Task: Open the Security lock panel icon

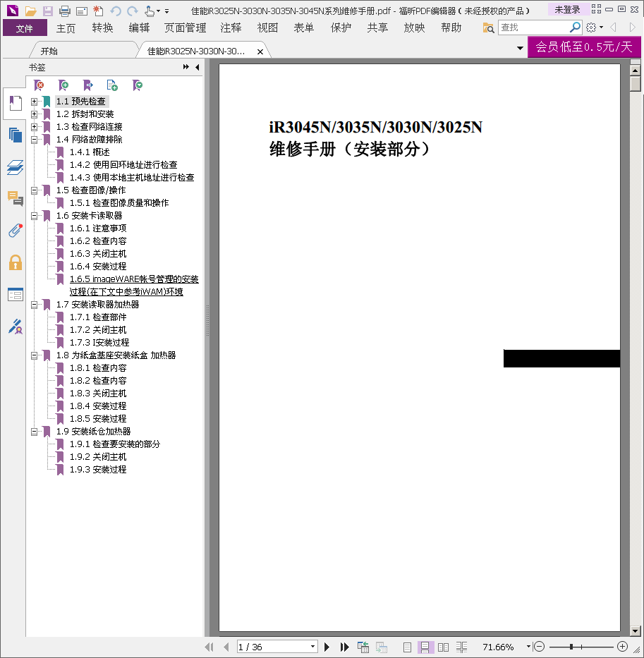Action: click(x=15, y=262)
